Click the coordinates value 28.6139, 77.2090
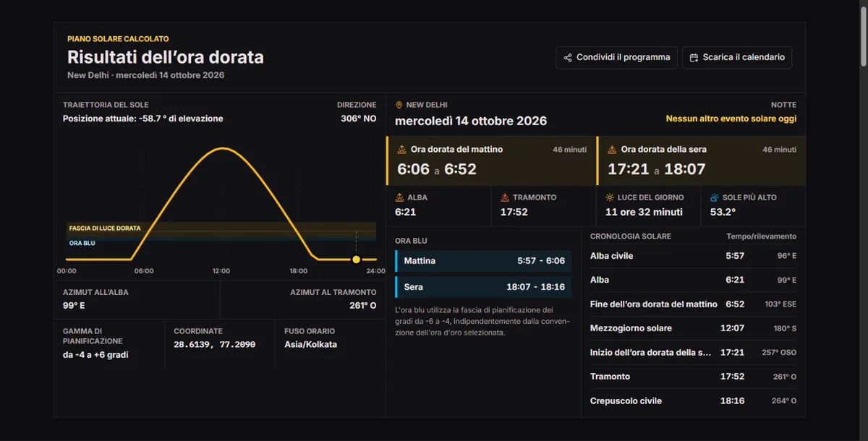868x441 pixels. pos(214,345)
